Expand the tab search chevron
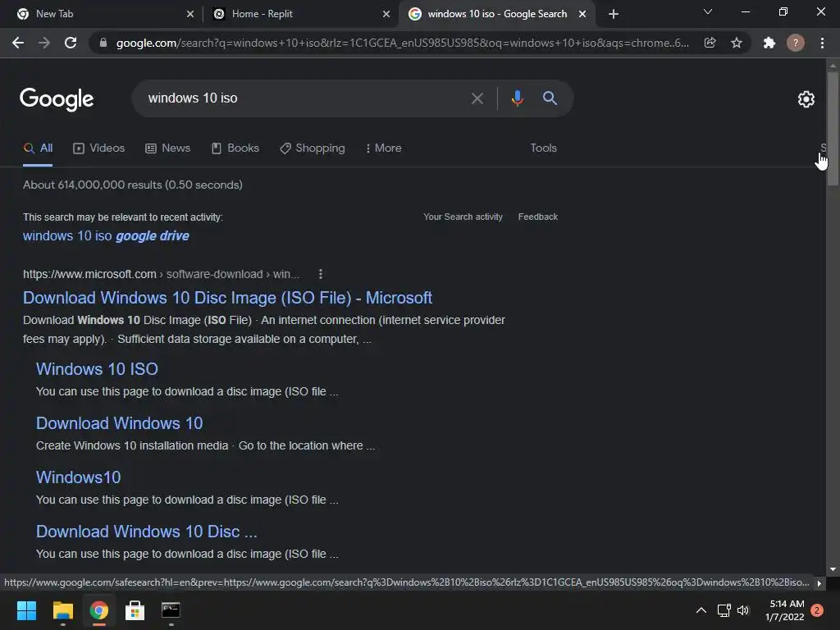The width and height of the screenshot is (840, 630). point(708,11)
